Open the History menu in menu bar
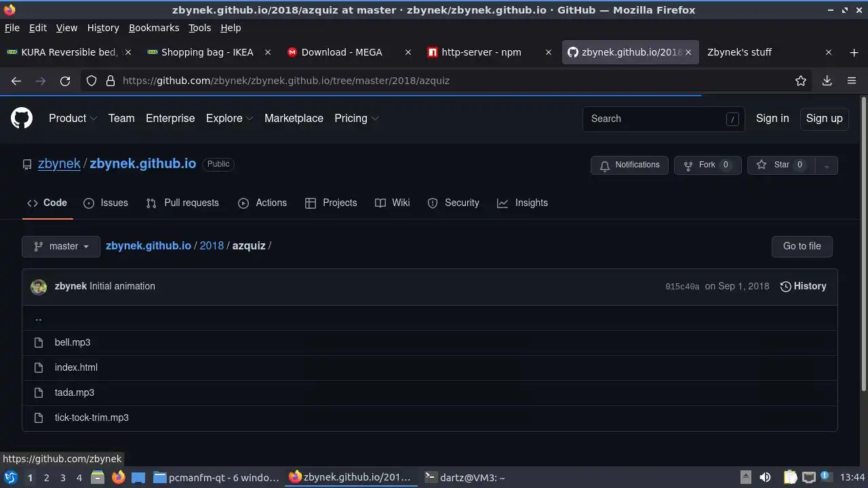Image resolution: width=868 pixels, height=488 pixels. 103,28
